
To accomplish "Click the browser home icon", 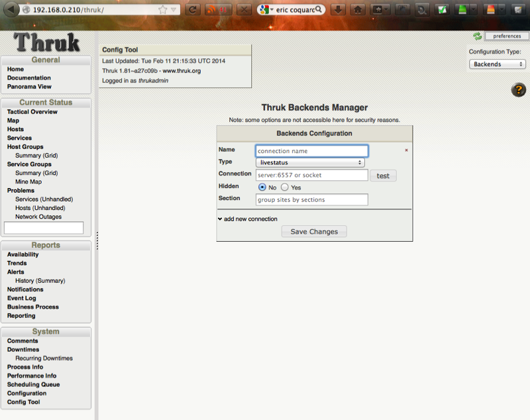I will [x=358, y=10].
